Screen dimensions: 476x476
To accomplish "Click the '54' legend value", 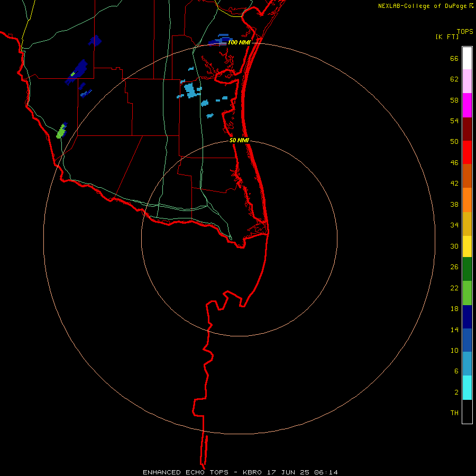I will pos(454,121).
